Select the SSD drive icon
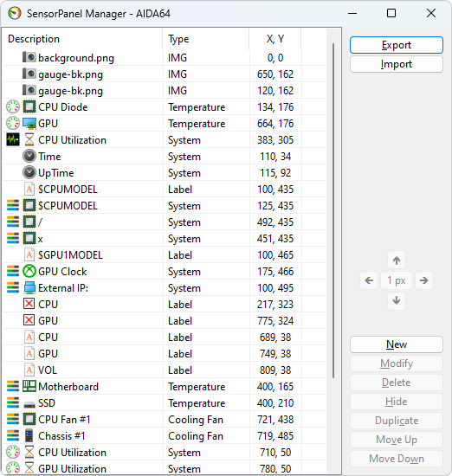452x476 pixels. (29, 404)
